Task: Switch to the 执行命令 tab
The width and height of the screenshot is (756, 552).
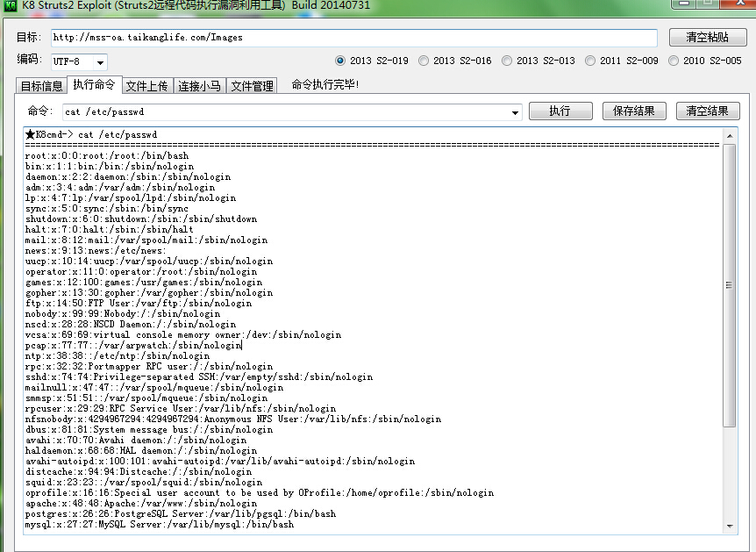Action: point(95,84)
